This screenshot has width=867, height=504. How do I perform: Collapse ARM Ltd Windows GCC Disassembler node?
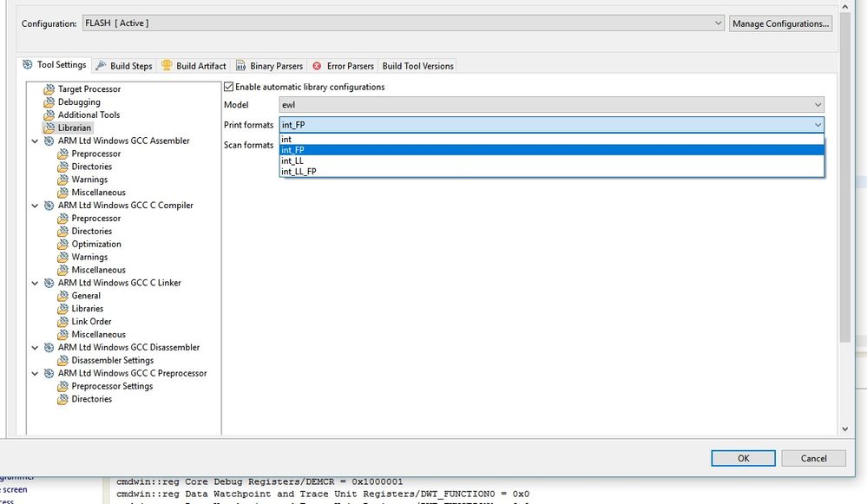coord(35,348)
